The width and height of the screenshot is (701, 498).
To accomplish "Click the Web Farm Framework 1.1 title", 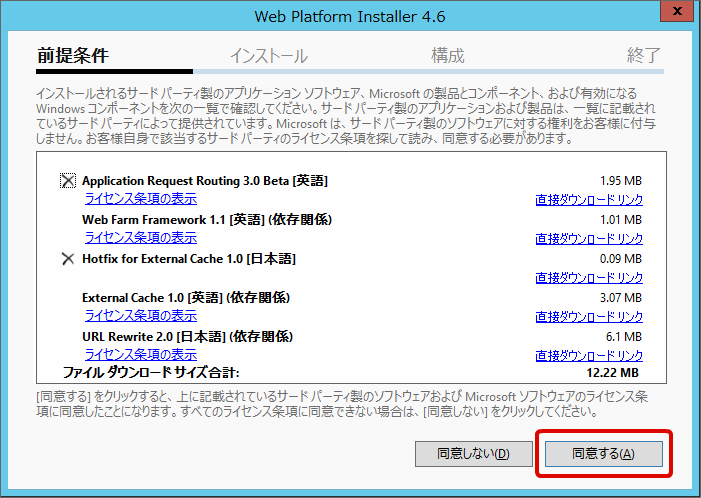I will 207,219.
